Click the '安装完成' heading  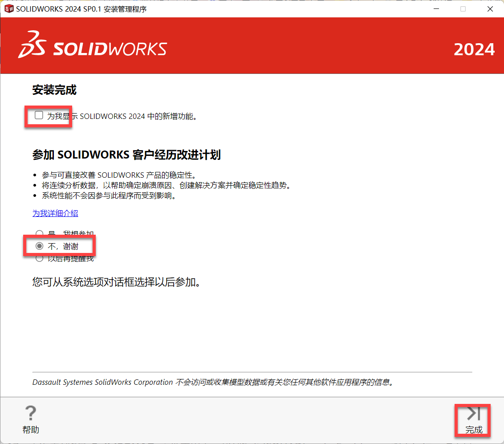(54, 90)
